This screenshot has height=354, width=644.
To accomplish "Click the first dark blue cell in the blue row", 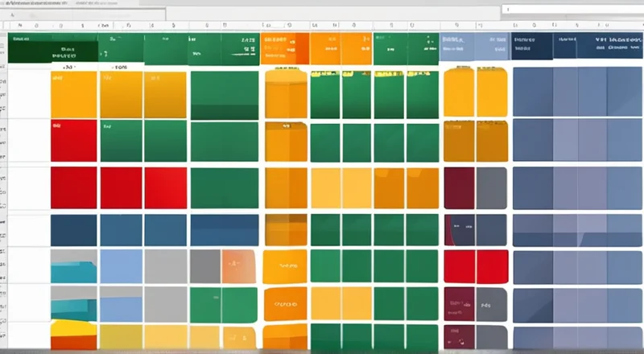I will click(73, 229).
